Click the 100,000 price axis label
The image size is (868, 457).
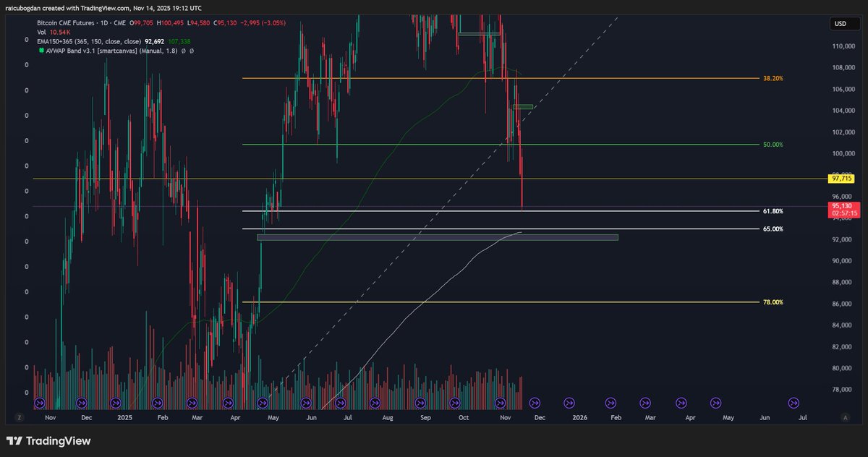(844, 154)
